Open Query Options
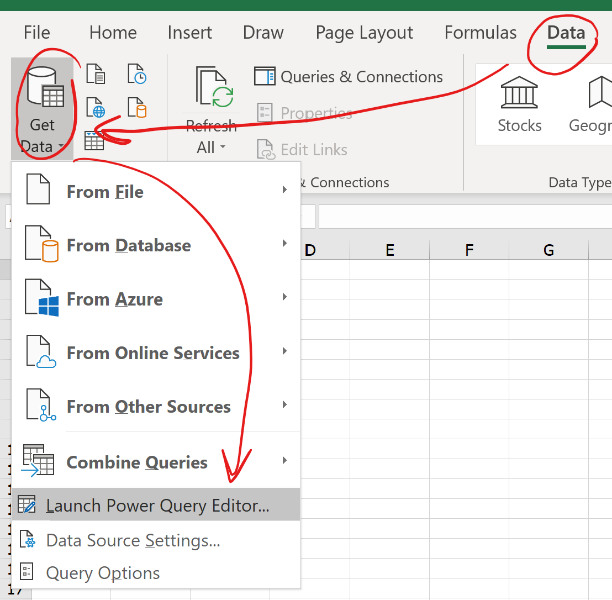This screenshot has height=600, width=612. [x=102, y=573]
